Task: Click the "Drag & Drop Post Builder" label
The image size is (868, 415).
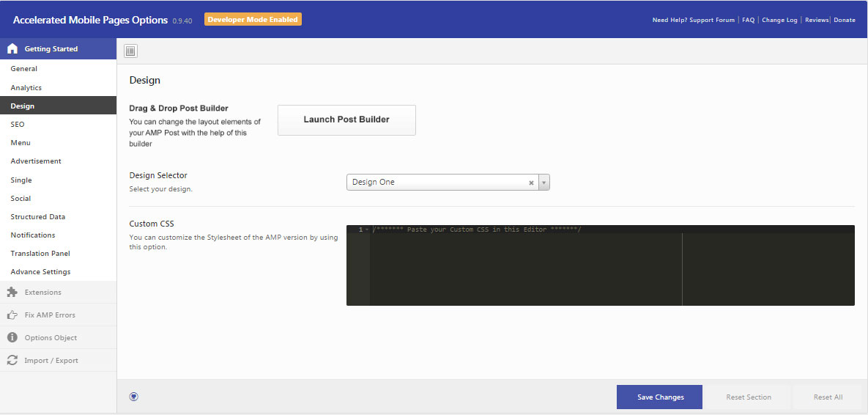Action: point(179,109)
